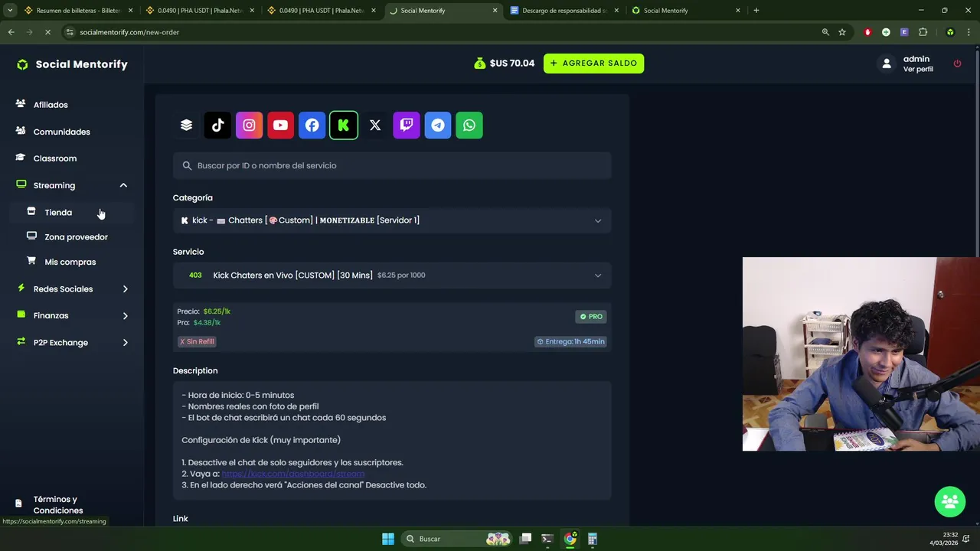Open the Windows Start menu
This screenshot has width=980, height=551.
388,539
